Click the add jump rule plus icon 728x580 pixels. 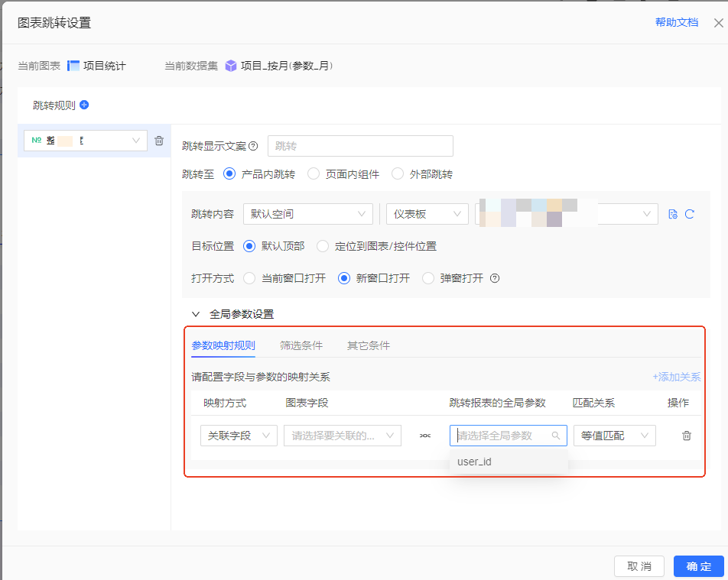pos(84,105)
